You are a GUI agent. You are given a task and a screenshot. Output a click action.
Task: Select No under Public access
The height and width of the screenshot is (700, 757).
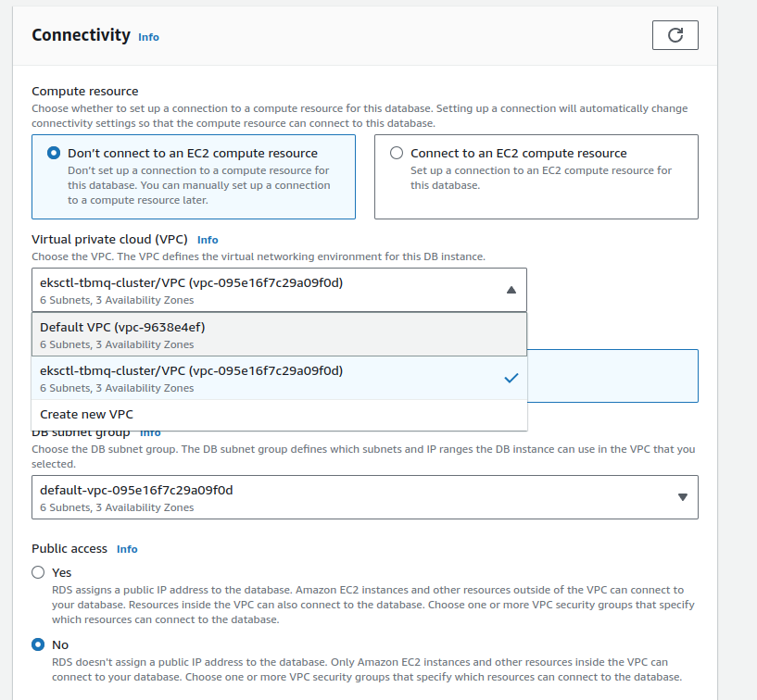pos(38,644)
